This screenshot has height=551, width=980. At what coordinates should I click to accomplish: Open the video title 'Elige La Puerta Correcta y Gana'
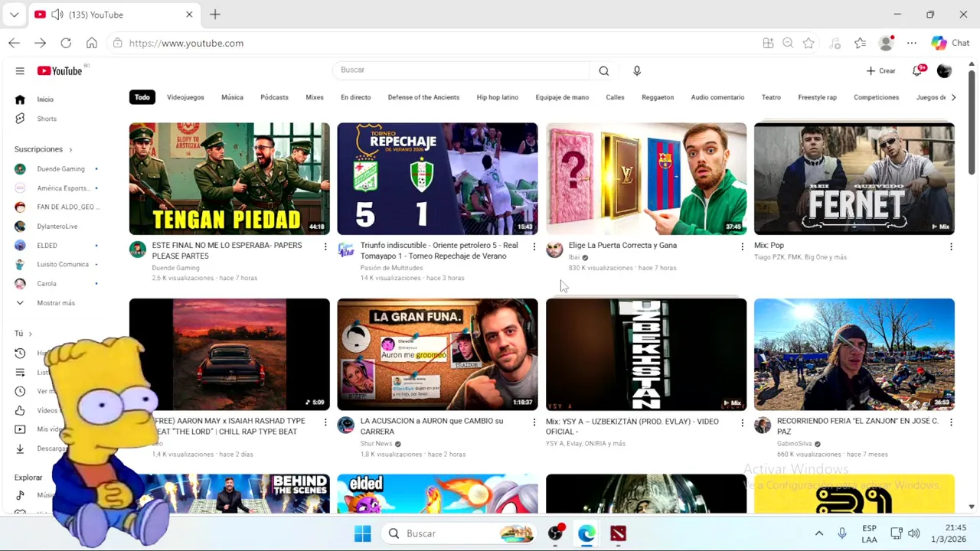coord(622,246)
